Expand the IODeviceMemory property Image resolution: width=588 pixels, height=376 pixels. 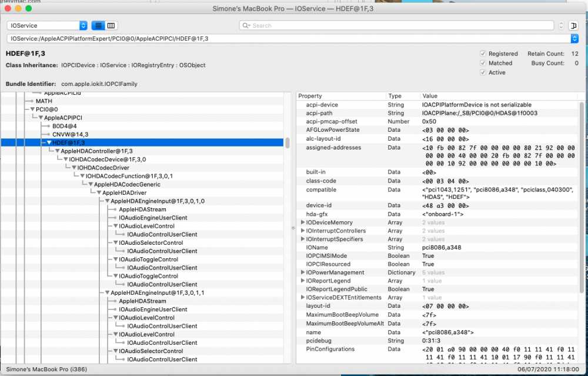pyautogui.click(x=303, y=222)
